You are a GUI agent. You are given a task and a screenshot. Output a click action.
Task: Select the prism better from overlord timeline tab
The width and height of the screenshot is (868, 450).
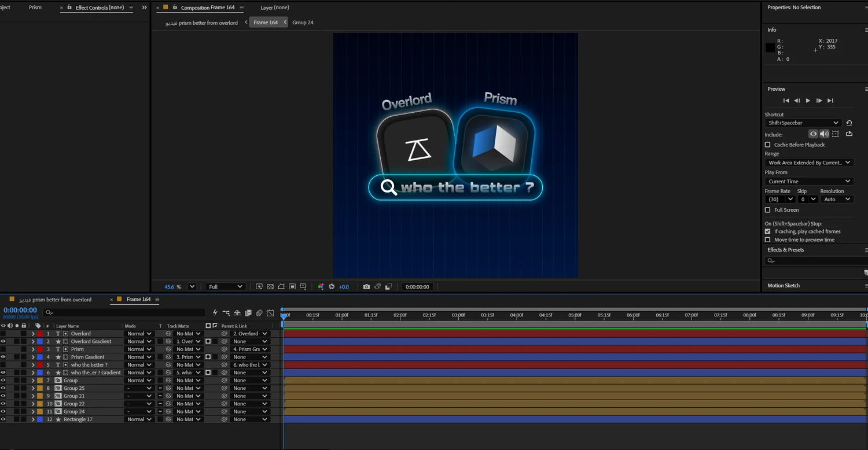(x=56, y=300)
